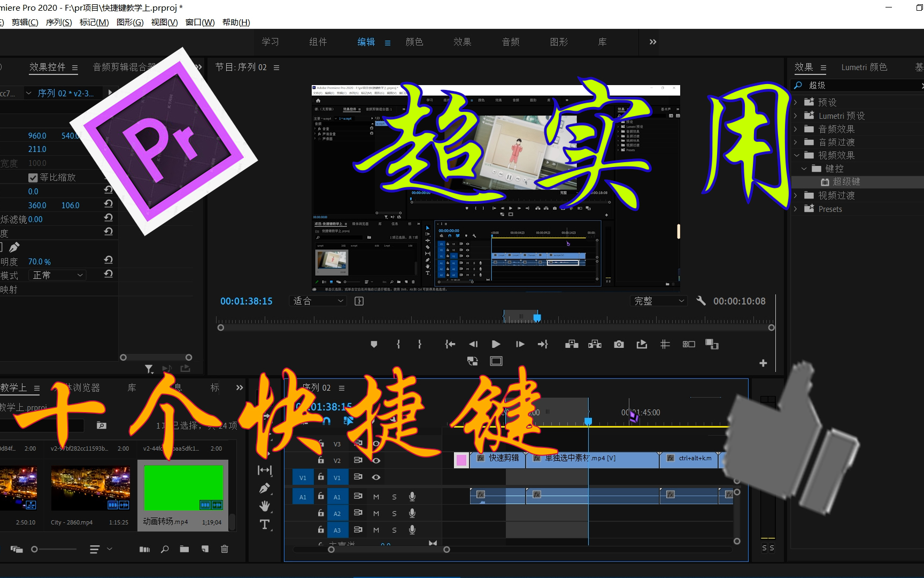The height and width of the screenshot is (578, 924).
Task: Jump to the In point
Action: pos(450,344)
